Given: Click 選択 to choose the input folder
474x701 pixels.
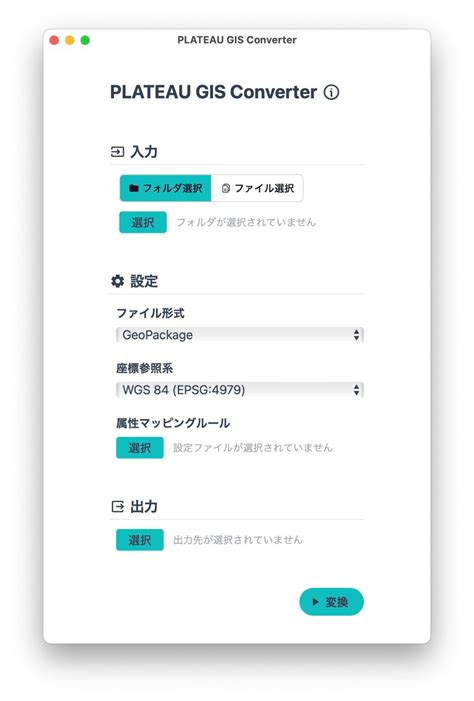Looking at the screenshot, I should (x=143, y=222).
